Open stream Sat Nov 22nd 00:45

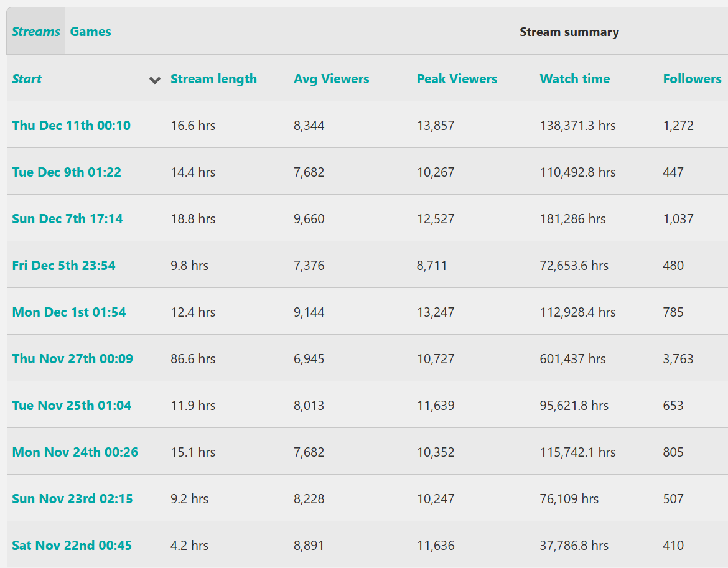tap(72, 545)
